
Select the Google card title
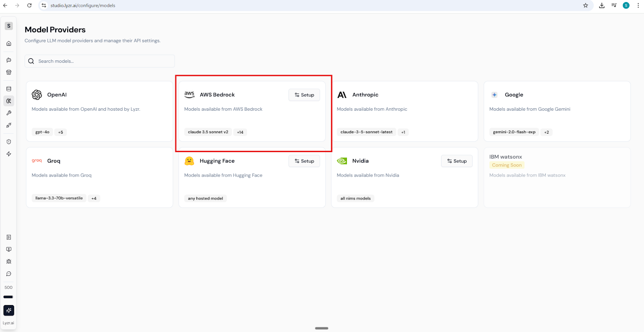click(x=514, y=95)
